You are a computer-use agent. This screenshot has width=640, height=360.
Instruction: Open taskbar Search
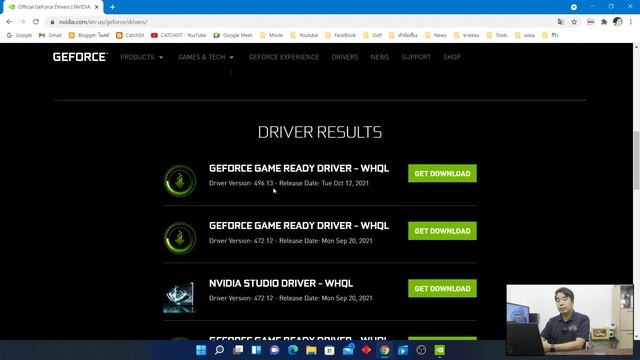[x=219, y=350]
